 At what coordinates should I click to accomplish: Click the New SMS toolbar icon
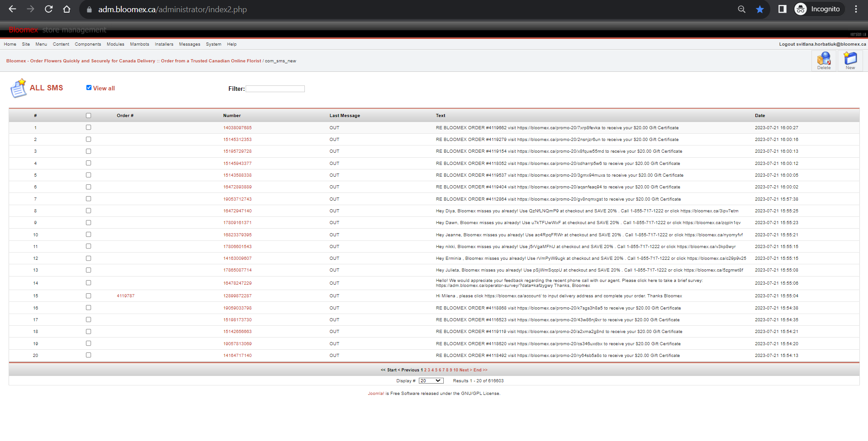[850, 61]
